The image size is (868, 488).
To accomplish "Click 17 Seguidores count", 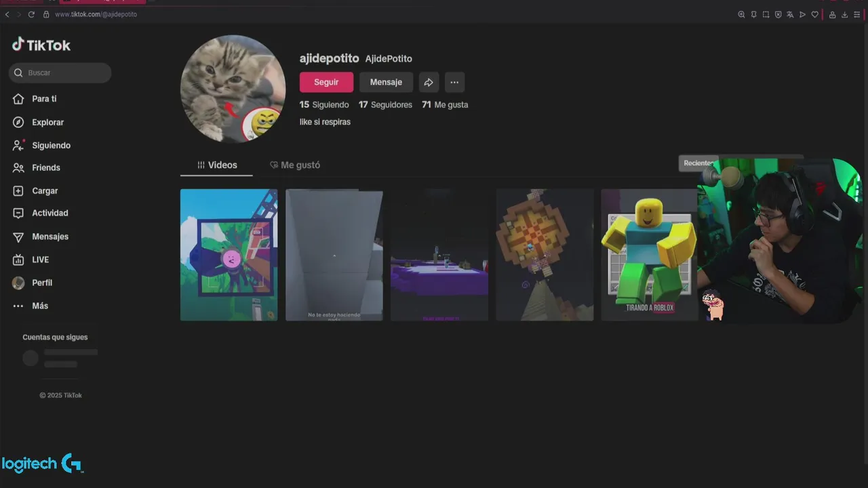I will click(385, 105).
